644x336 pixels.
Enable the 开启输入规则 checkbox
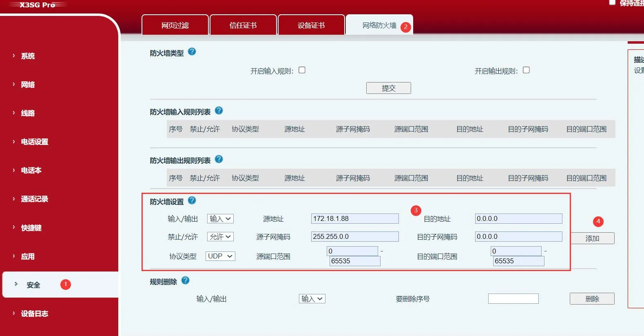click(x=302, y=70)
